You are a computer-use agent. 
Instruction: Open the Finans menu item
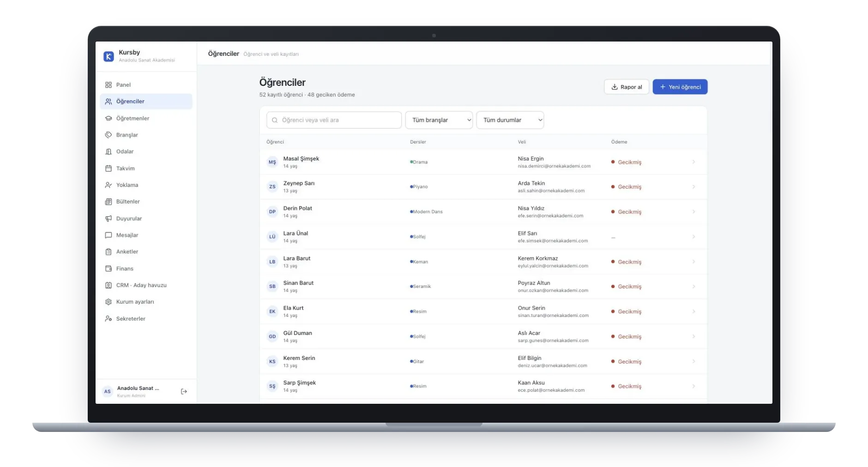(146, 269)
